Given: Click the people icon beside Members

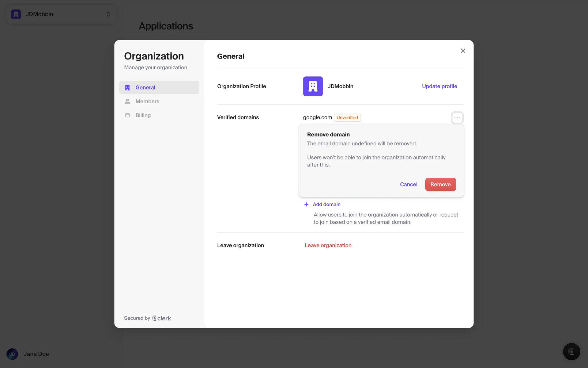Looking at the screenshot, I should (127, 102).
